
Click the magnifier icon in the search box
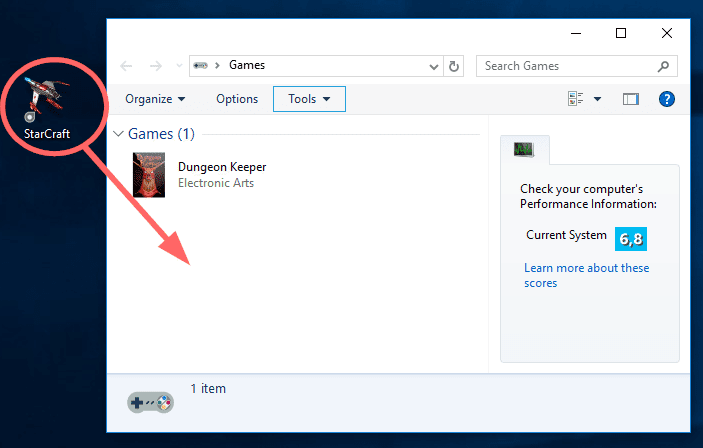[x=662, y=66]
